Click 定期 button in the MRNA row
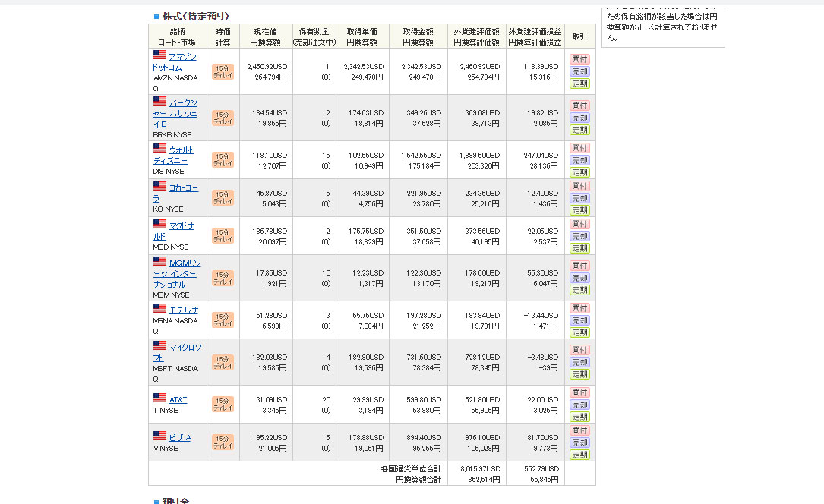 click(x=579, y=332)
